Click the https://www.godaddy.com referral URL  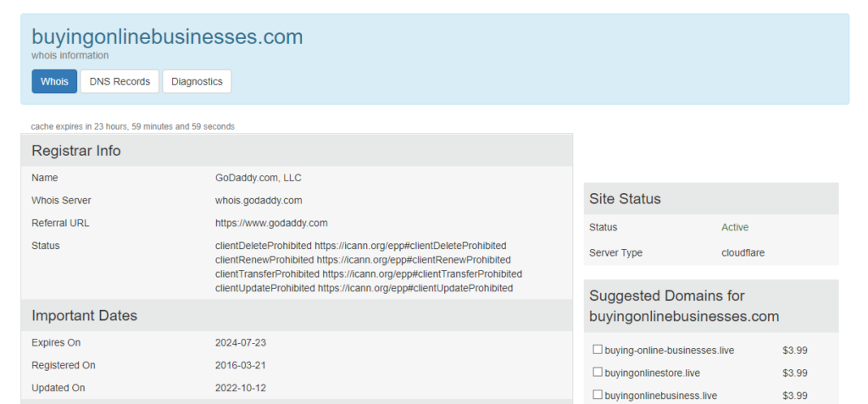pos(271,223)
